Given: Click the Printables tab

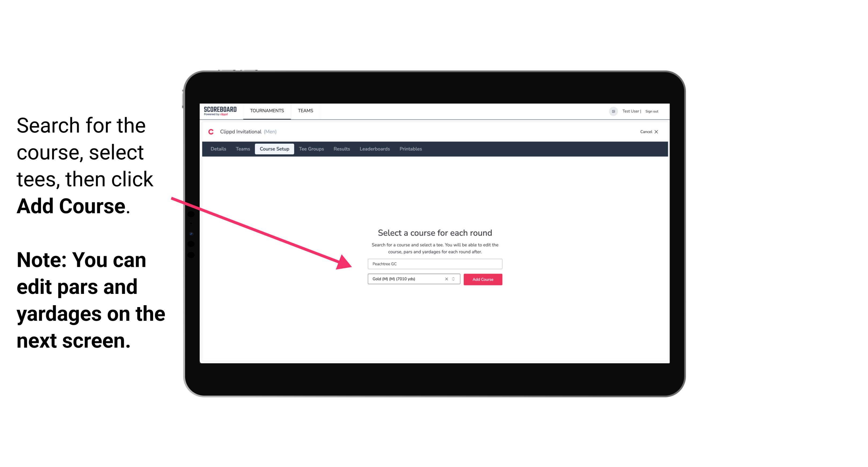Looking at the screenshot, I should coord(411,149).
